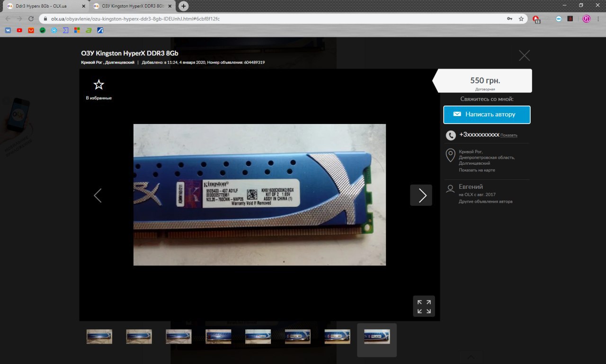Click the phone handset icon
The height and width of the screenshot is (364, 606).
pos(450,135)
